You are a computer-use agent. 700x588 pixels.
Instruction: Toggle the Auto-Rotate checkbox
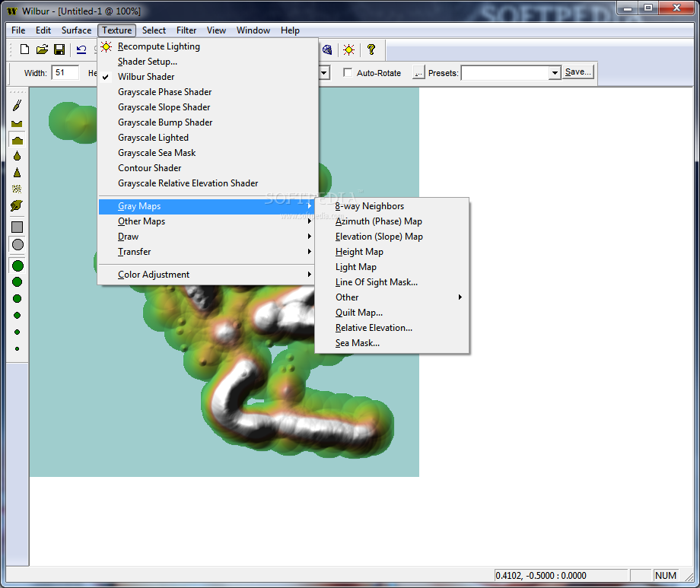(348, 73)
